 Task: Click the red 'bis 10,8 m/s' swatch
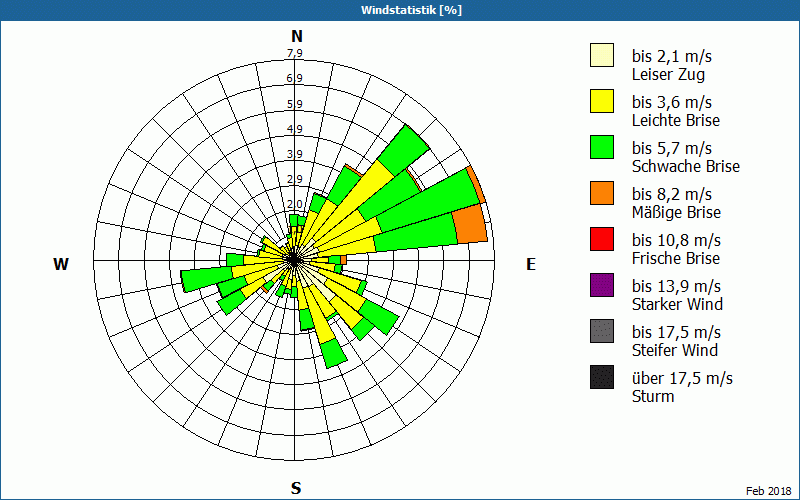coord(602,239)
